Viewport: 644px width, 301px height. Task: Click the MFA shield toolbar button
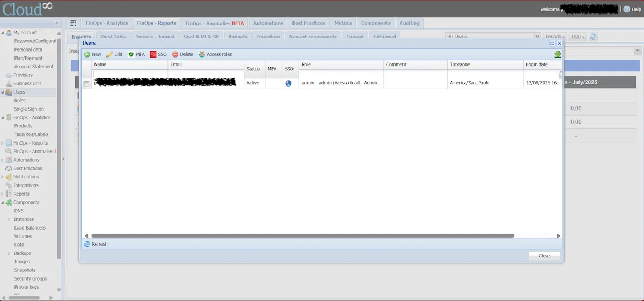[x=136, y=54]
